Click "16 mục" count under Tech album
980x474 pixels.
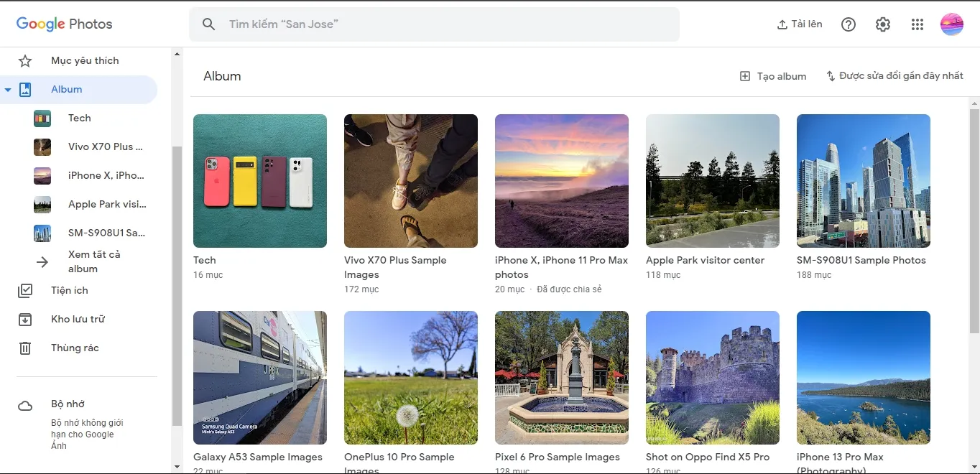(208, 275)
